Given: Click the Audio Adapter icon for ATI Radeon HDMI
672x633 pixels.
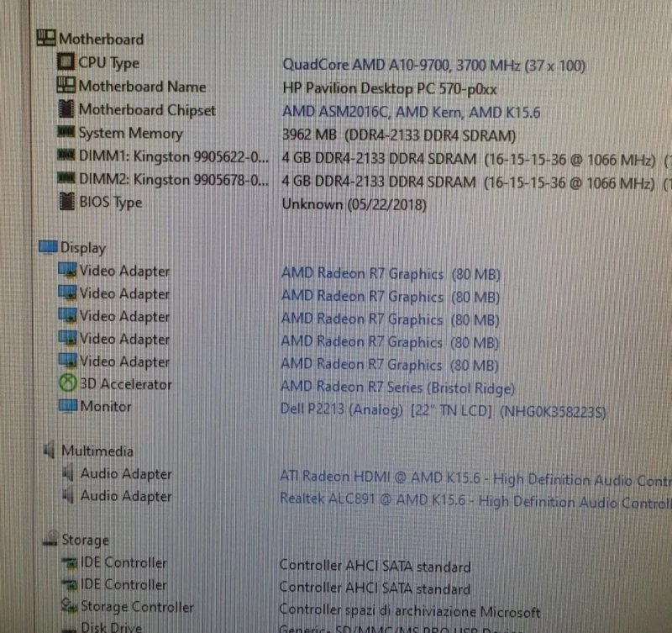Looking at the screenshot, I should click(68, 473).
